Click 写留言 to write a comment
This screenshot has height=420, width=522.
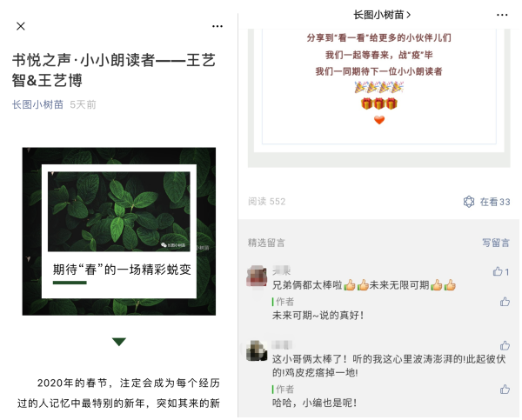pyautogui.click(x=496, y=243)
